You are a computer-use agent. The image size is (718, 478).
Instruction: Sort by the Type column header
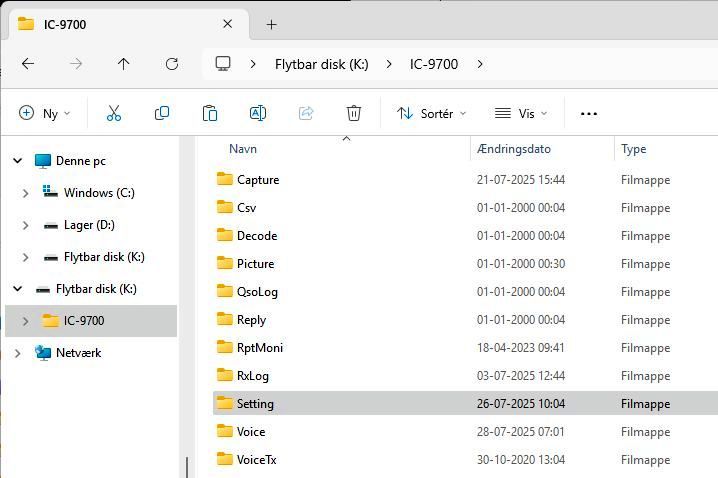click(x=634, y=149)
